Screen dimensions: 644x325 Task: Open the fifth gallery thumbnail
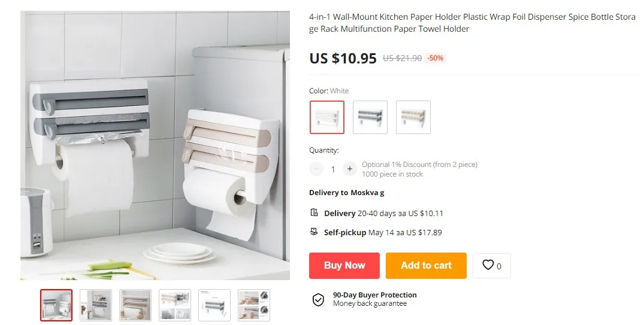(214, 305)
